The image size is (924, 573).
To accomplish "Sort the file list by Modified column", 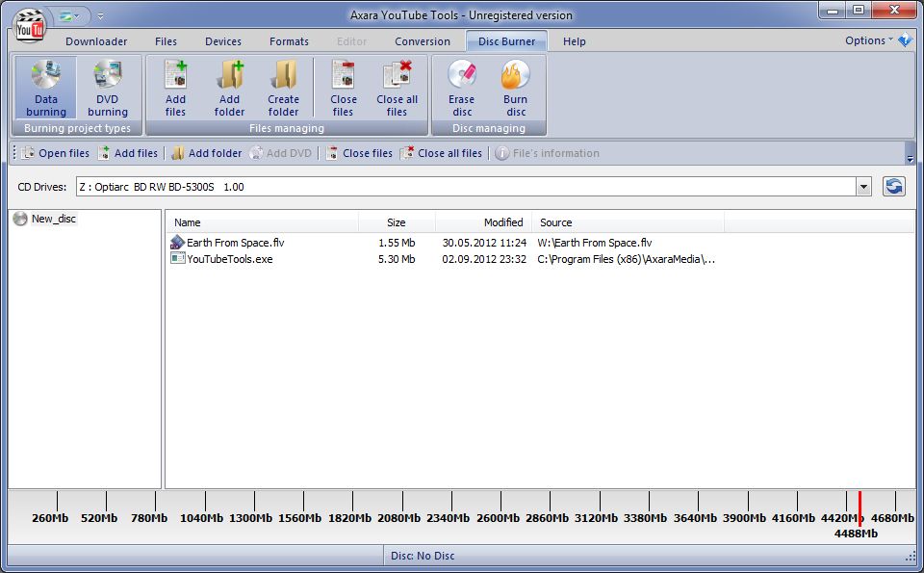I will (x=484, y=222).
